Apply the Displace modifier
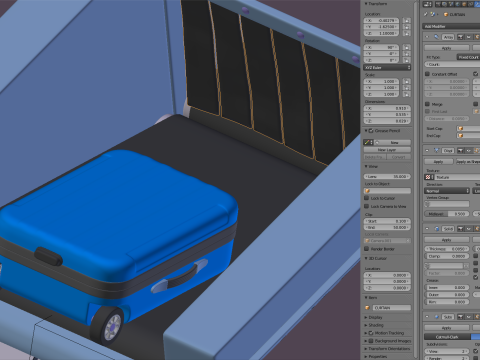This screenshot has height=360, width=480. click(438, 162)
